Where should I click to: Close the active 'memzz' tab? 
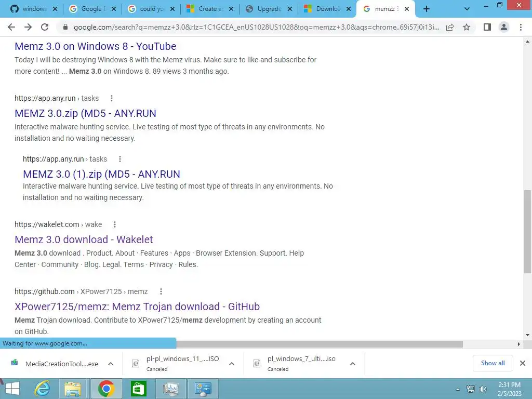point(407,9)
